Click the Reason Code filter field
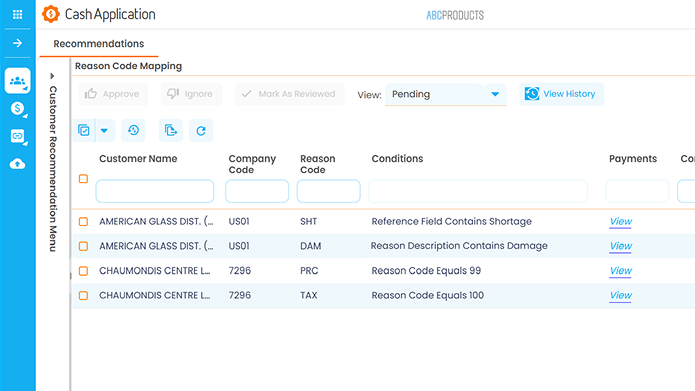The image size is (695, 391). click(x=328, y=191)
